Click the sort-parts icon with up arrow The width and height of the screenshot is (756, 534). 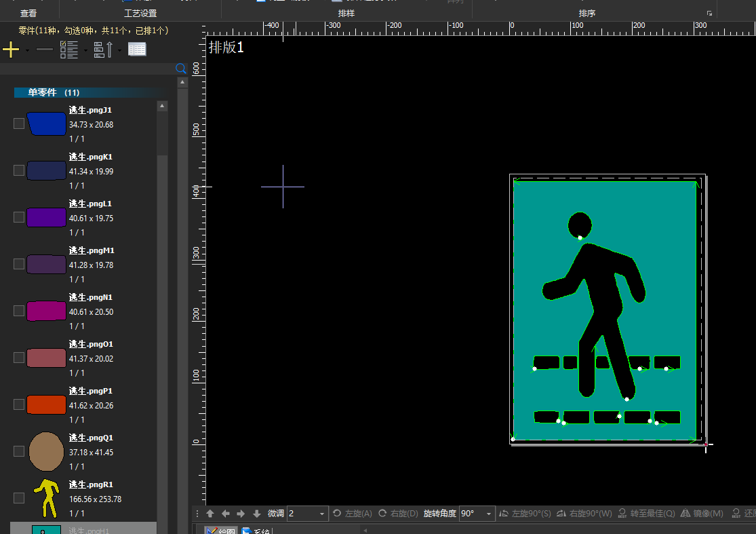coord(102,50)
